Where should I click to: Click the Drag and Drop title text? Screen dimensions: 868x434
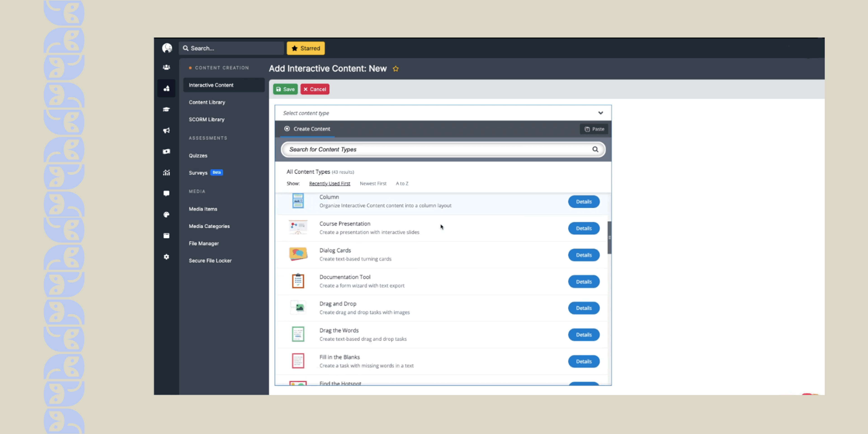tap(338, 304)
